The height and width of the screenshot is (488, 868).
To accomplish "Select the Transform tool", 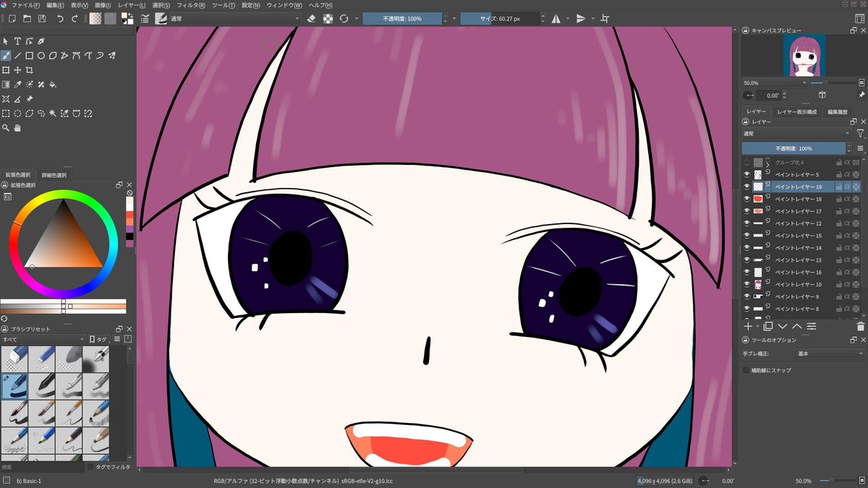I will [6, 70].
